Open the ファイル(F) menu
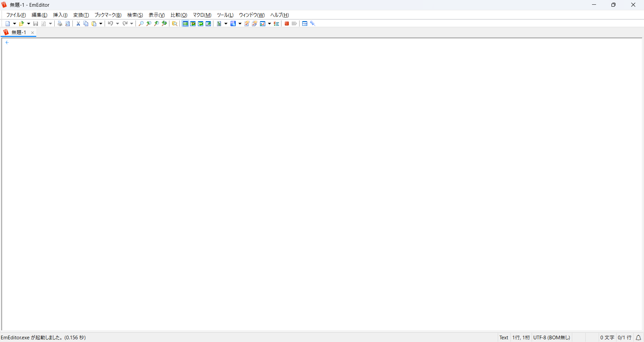The image size is (644, 342). (16, 15)
